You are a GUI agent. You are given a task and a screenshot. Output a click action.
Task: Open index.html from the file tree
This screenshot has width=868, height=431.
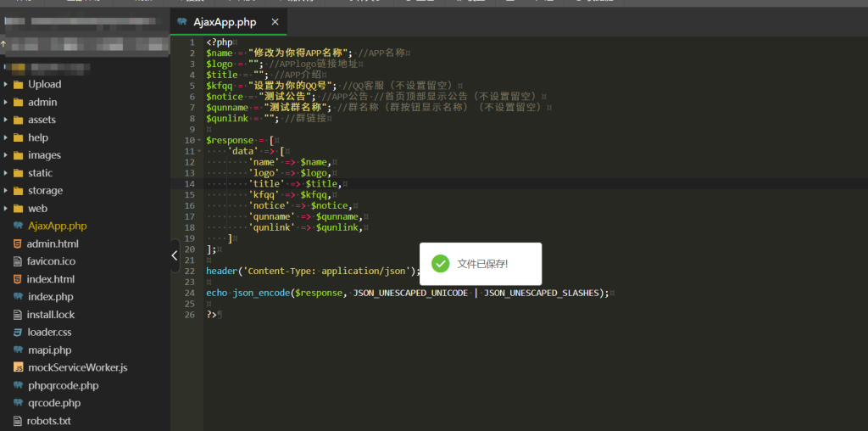click(x=50, y=279)
